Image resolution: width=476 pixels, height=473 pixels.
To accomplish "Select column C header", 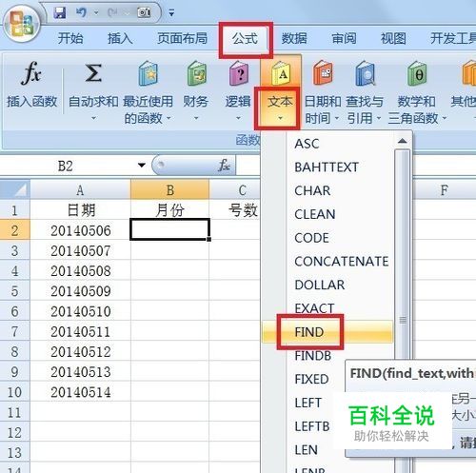I will pos(235,189).
